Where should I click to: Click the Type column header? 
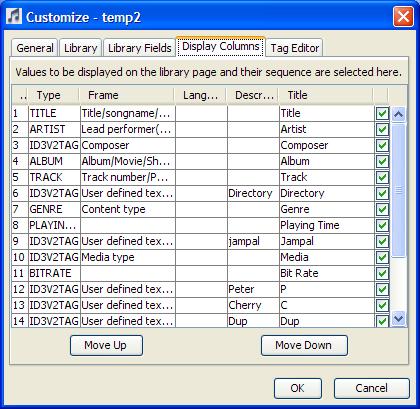click(x=53, y=95)
